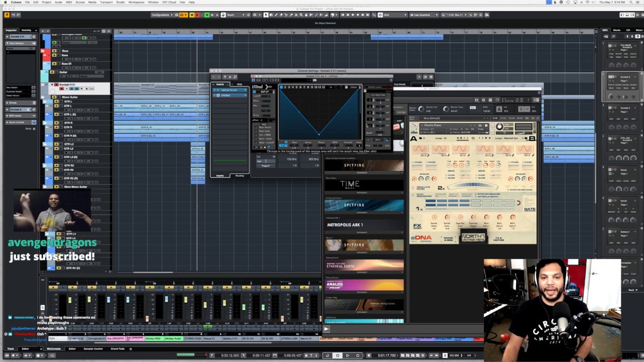Toggle global Solo (S) state button
The image size is (644, 362).
pos(197,15)
